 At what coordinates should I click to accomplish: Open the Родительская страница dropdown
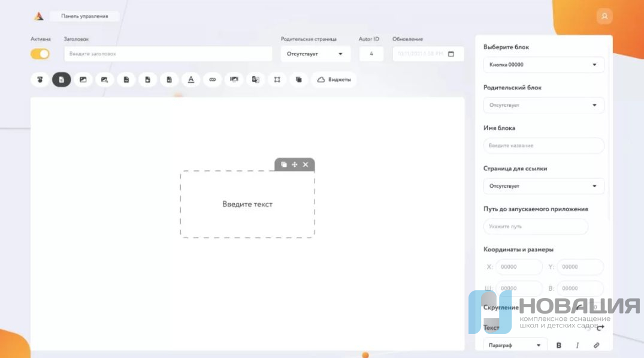tap(315, 54)
